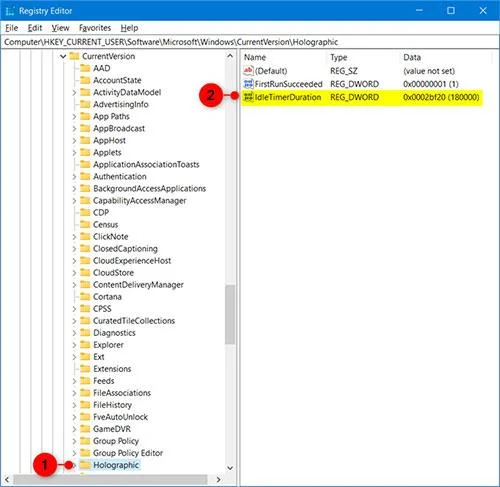Select the ApplicationAssociationToasts folder icon
Screen dimensions: 500x487
pyautogui.click(x=85, y=164)
